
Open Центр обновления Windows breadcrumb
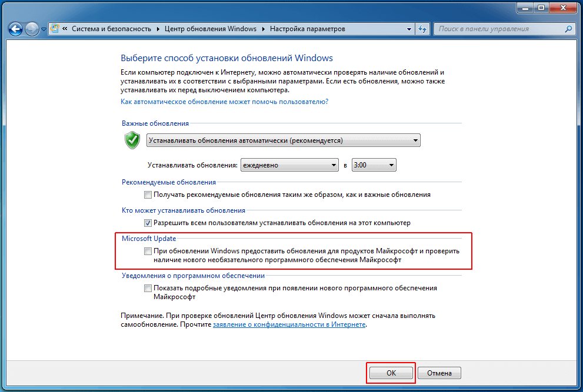(209, 28)
